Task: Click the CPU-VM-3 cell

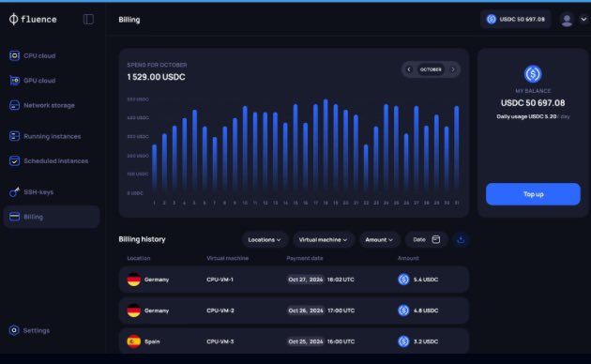Action: 220,341
